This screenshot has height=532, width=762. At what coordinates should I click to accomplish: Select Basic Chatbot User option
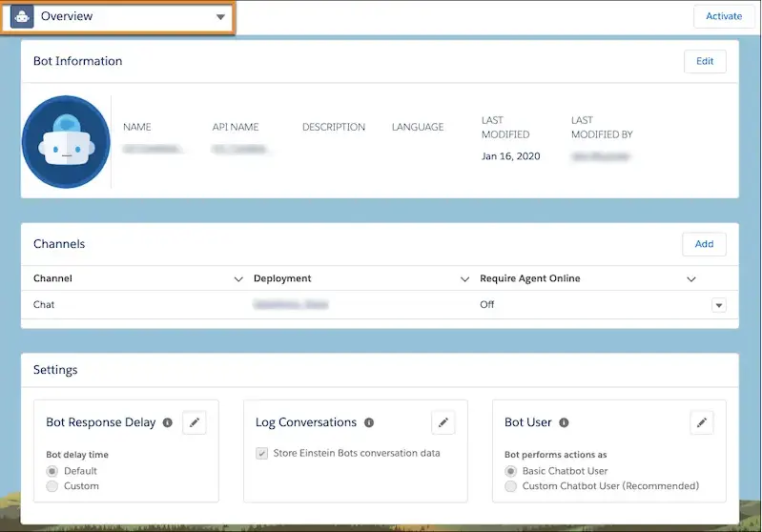[511, 471]
